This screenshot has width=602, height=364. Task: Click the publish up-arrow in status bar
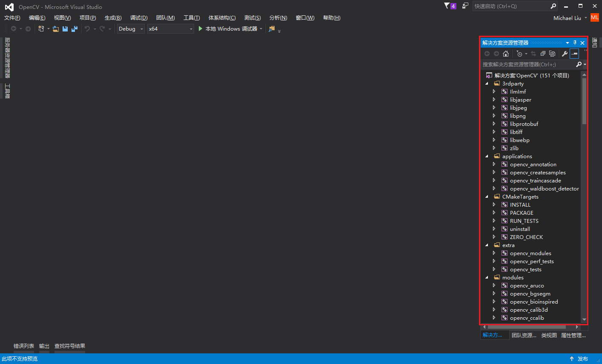coord(572,359)
